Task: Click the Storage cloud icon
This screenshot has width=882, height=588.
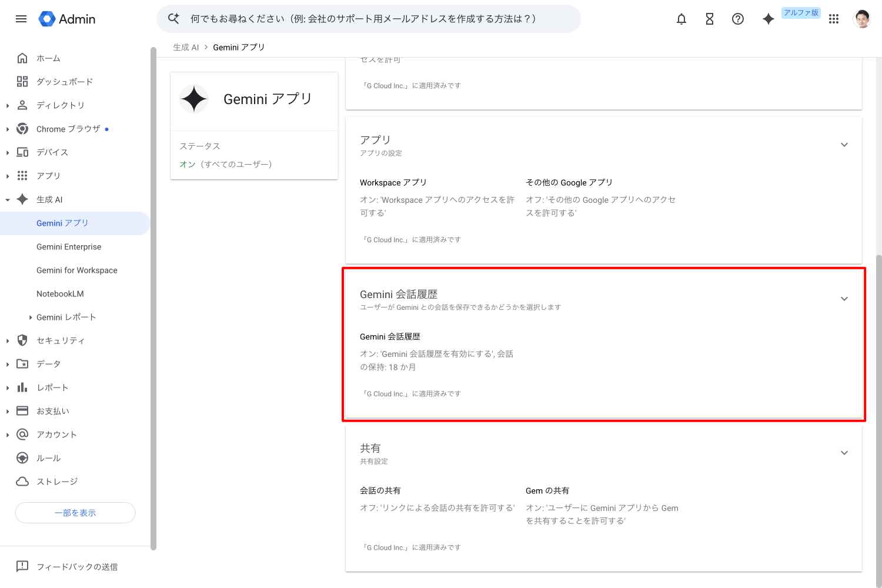Action: [x=22, y=482]
